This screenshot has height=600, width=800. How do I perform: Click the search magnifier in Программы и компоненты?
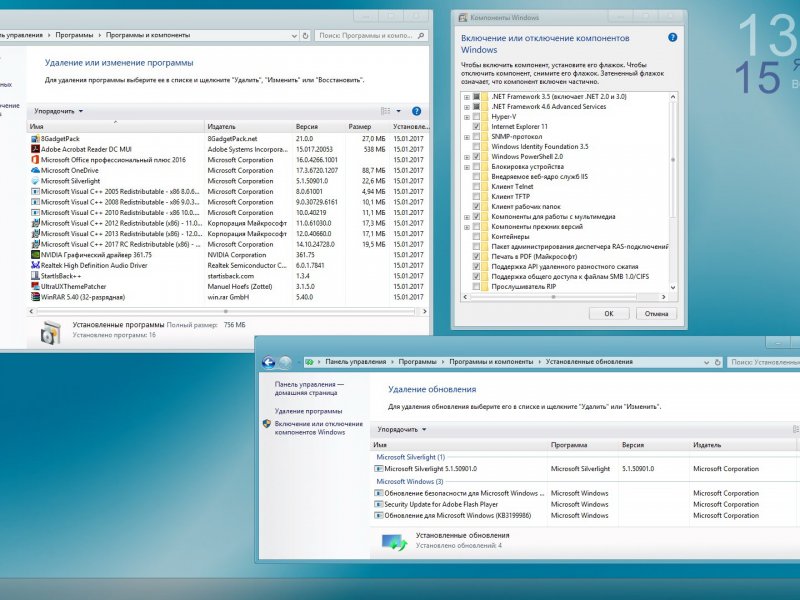[421, 36]
